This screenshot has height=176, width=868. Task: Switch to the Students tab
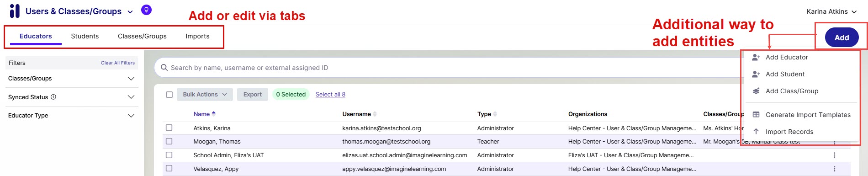85,37
